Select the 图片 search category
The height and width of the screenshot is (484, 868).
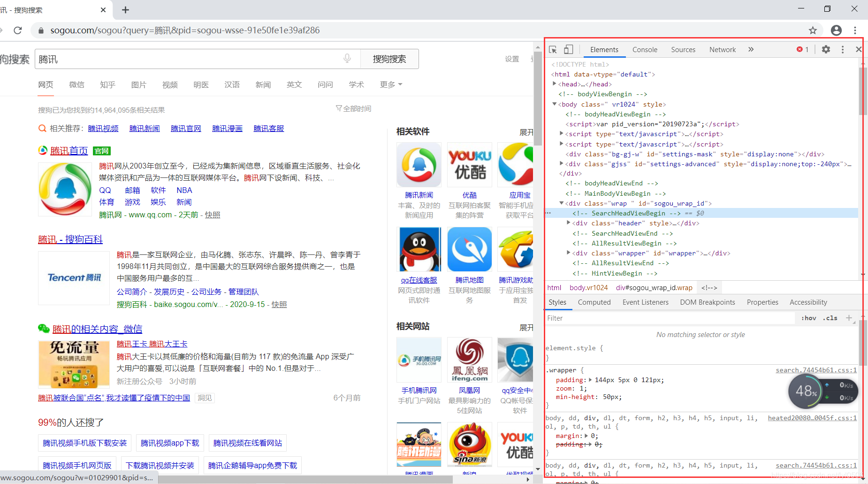click(138, 85)
